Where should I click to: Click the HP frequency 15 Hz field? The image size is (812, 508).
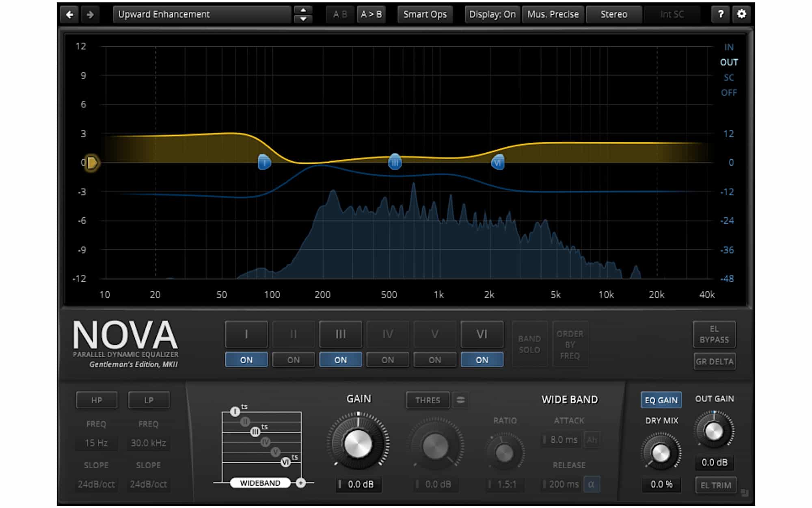point(96,443)
